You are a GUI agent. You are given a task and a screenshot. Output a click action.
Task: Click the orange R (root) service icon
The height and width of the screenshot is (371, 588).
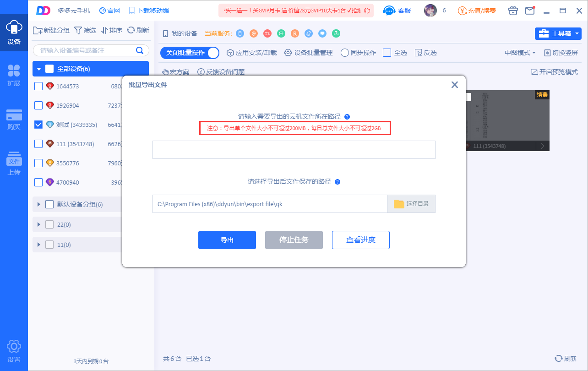(295, 33)
